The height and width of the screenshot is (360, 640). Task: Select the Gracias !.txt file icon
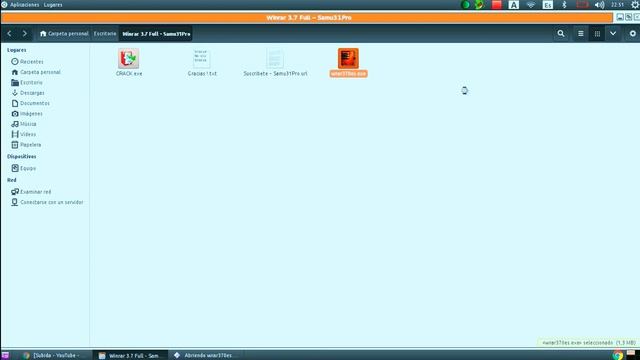point(202,58)
